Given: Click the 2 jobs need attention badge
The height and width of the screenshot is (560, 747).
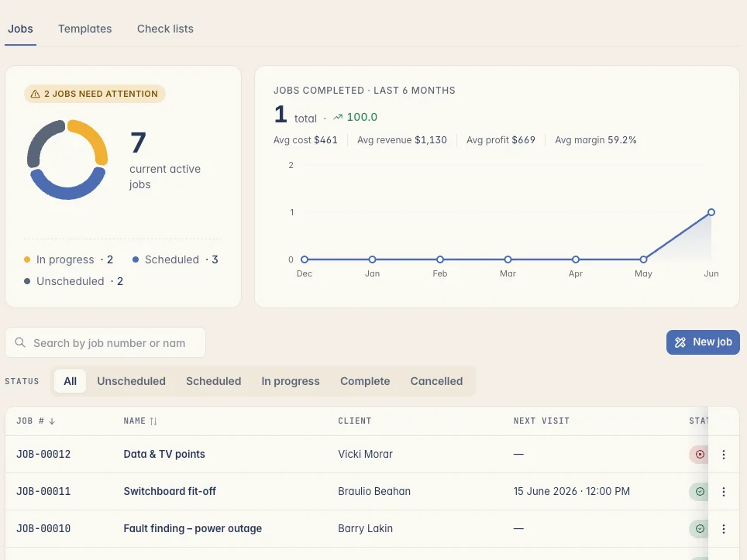Looking at the screenshot, I should [95, 94].
